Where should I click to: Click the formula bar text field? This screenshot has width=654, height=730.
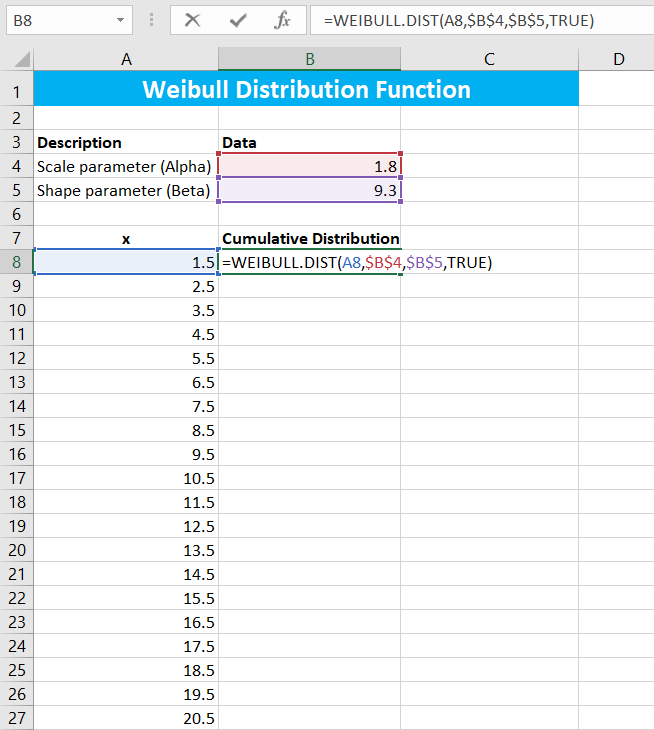[480, 20]
